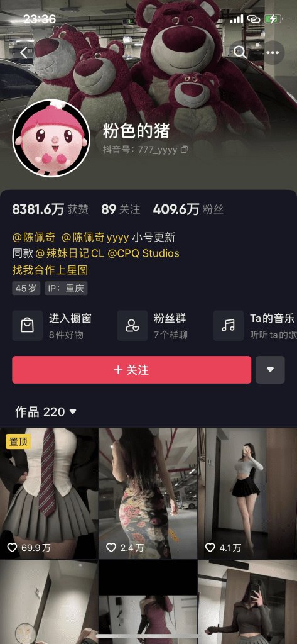Open the floral dress video with 2.4万 likes

[x=148, y=493]
